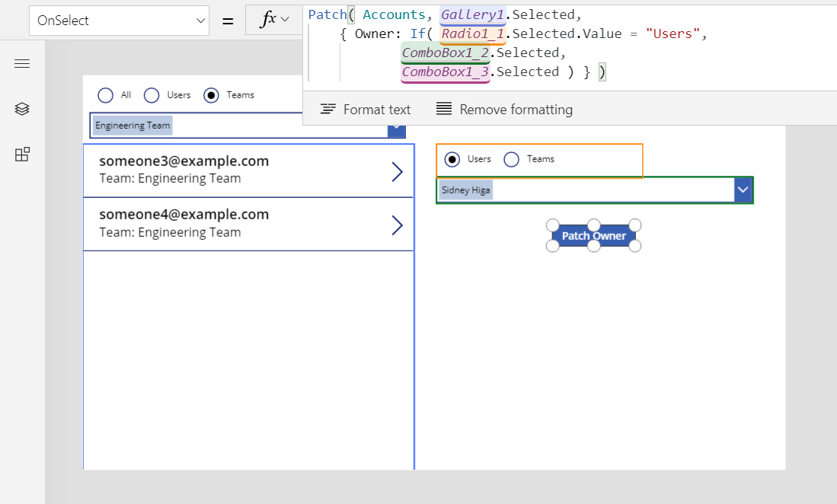Click Radio1_1 in the formula
The height and width of the screenshot is (504, 837).
(473, 33)
